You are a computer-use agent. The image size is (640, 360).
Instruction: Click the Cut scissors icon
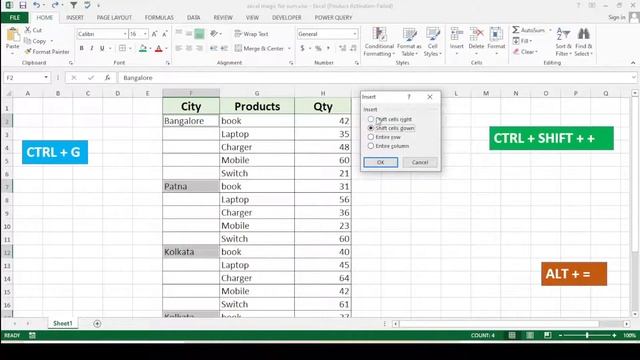[x=28, y=30]
